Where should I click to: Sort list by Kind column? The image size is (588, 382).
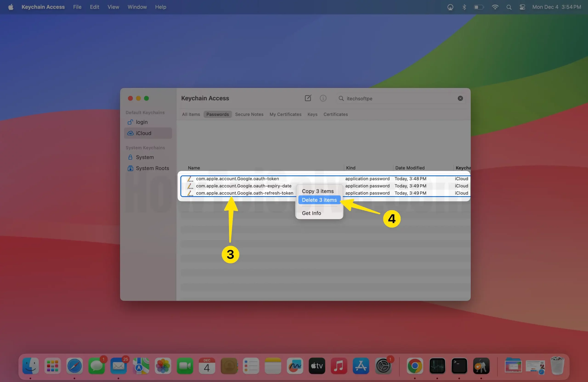tap(351, 168)
